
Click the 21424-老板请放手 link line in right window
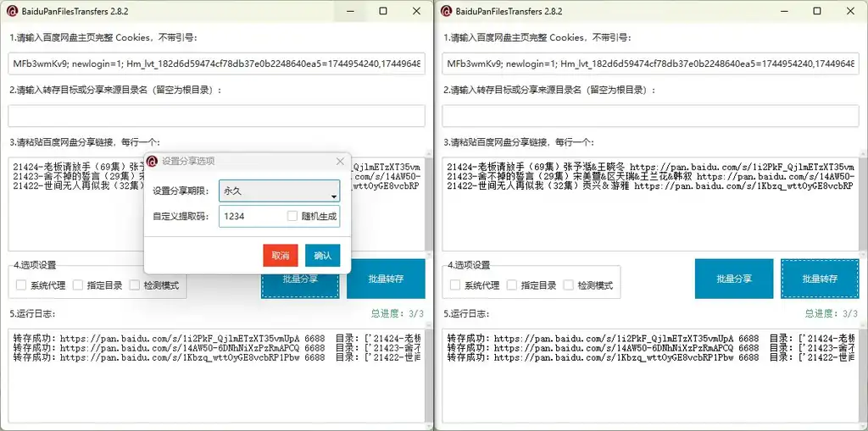pos(650,167)
